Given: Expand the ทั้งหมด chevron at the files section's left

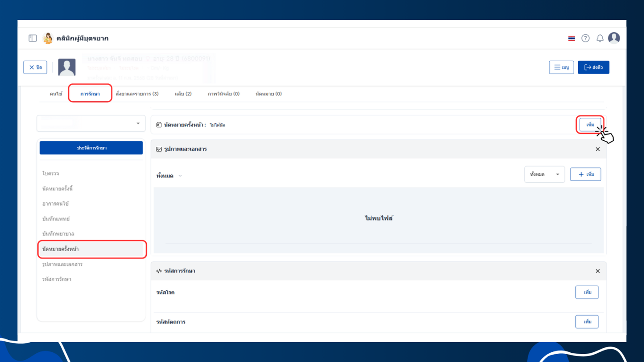Looking at the screenshot, I should (180, 176).
